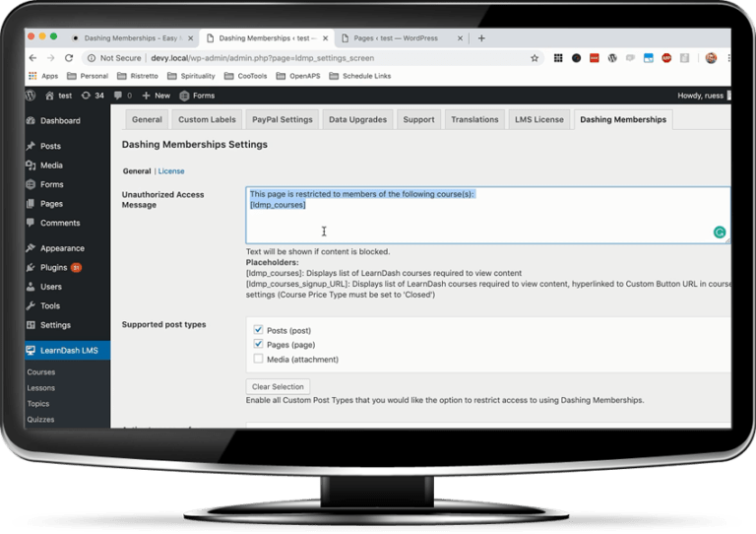Viewport: 756px width, 534px height.
Task: Click the Clear Selection button
Action: coord(278,387)
